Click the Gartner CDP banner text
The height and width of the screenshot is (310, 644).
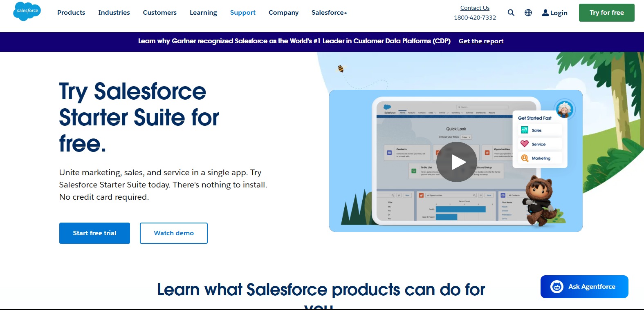click(x=294, y=41)
